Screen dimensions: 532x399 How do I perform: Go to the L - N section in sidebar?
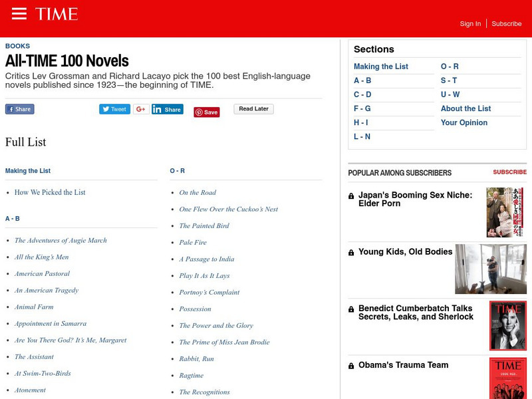click(x=362, y=136)
